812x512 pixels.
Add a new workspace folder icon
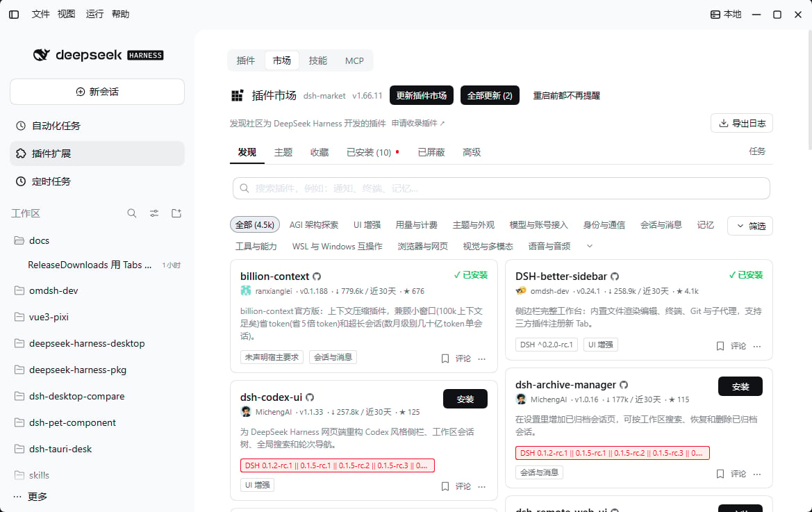[176, 213]
